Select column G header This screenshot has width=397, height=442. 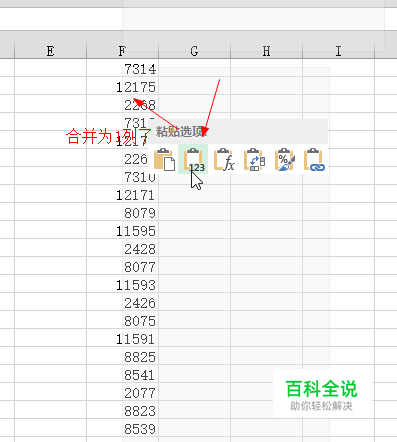pyautogui.click(x=194, y=51)
